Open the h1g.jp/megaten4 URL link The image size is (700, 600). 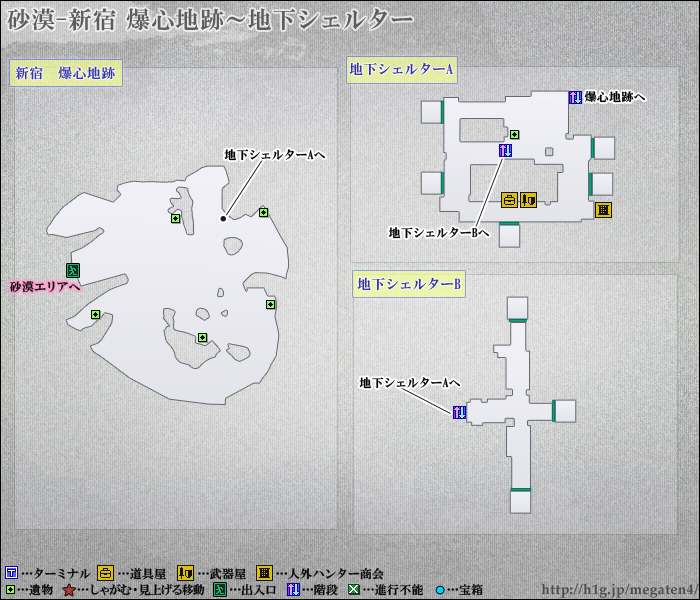(x=617, y=590)
